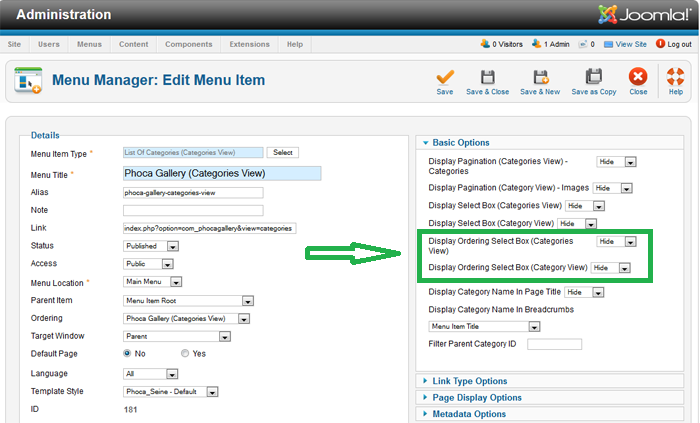Open the Extensions menu
Screen dimensions: 700x423
click(x=249, y=45)
